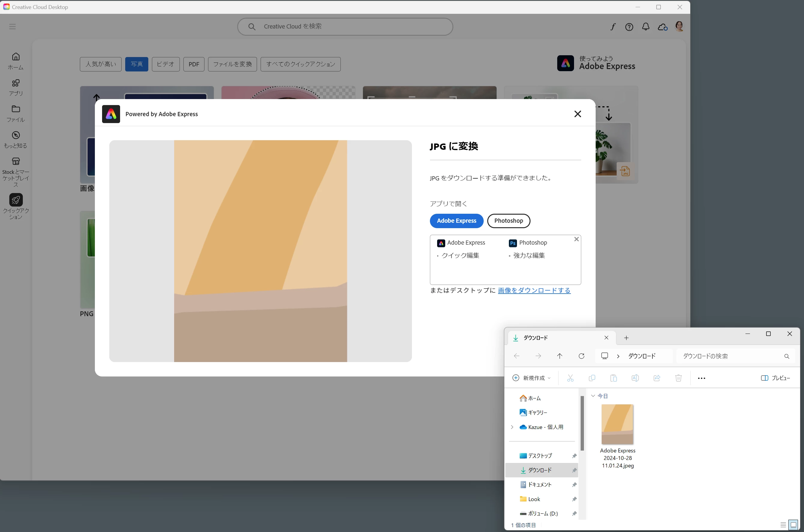This screenshot has width=804, height=532.
Task: Click the Stock and Marketplace sidebar icon
Action: 16,162
